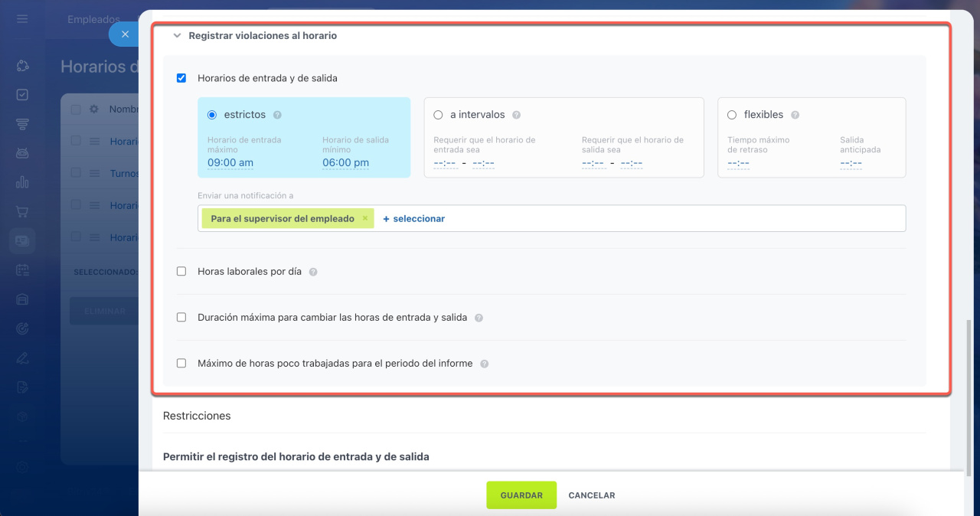Check Máximo de horas poco trabajadas option
This screenshot has height=516, width=980.
[181, 364]
